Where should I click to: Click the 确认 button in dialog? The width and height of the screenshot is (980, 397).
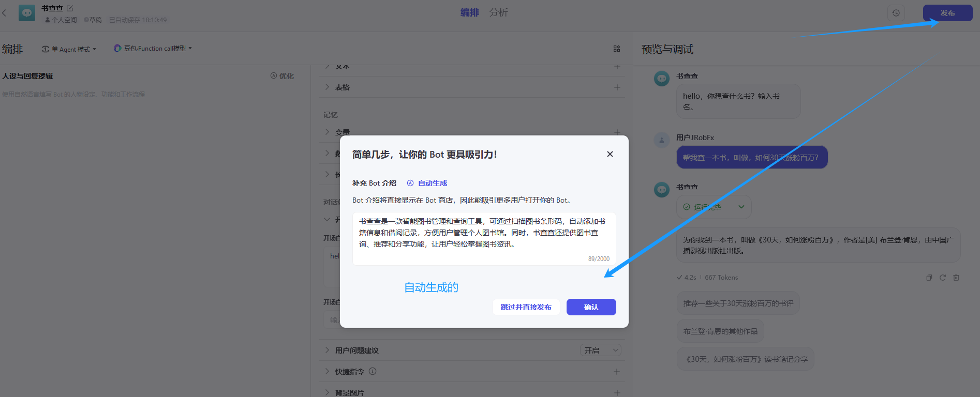591,307
